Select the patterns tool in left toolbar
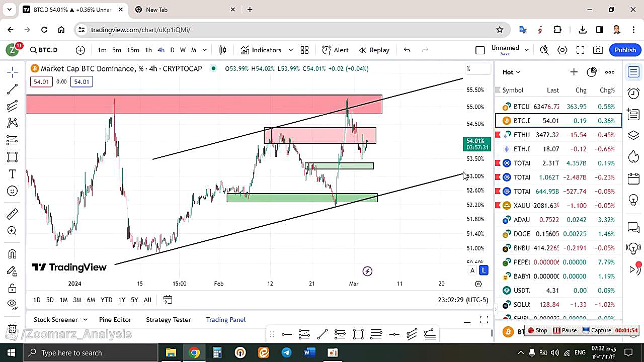Screen dimensions: 644x362 coord(12,123)
